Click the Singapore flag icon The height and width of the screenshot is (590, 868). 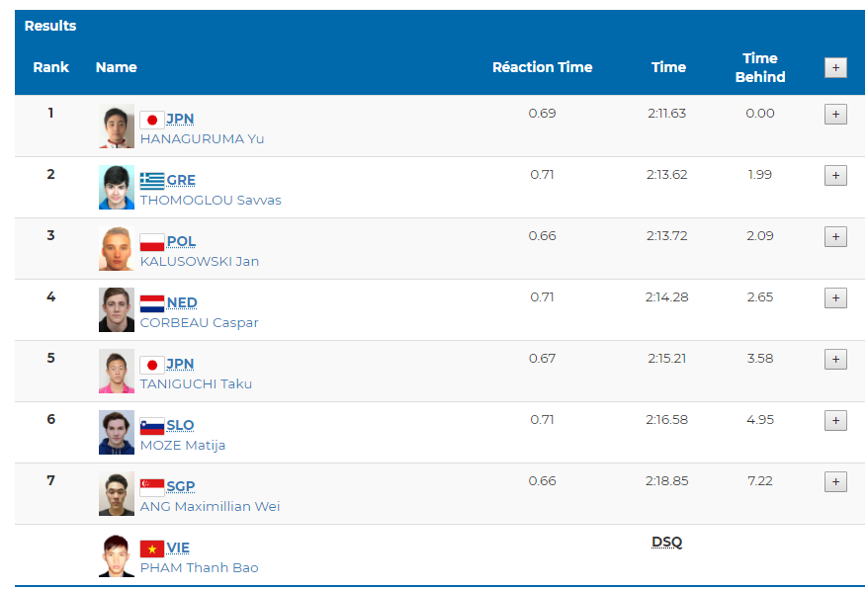tap(152, 487)
